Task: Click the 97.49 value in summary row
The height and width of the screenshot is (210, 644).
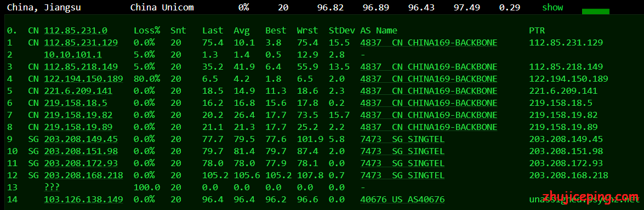Action: 467,7
